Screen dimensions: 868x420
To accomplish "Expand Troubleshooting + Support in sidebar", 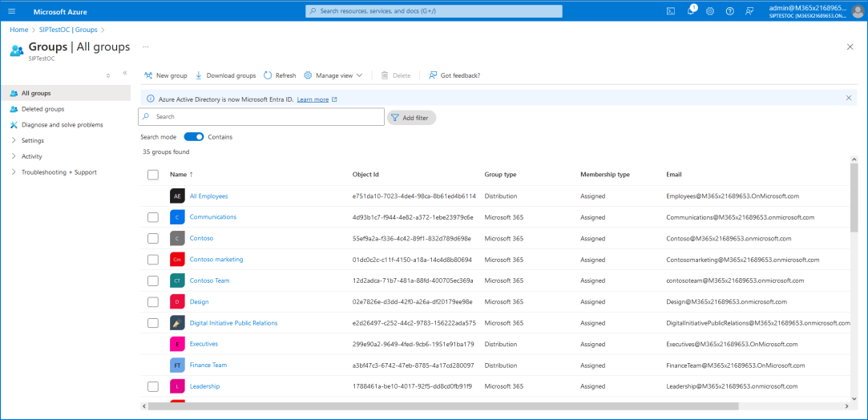I will [59, 172].
